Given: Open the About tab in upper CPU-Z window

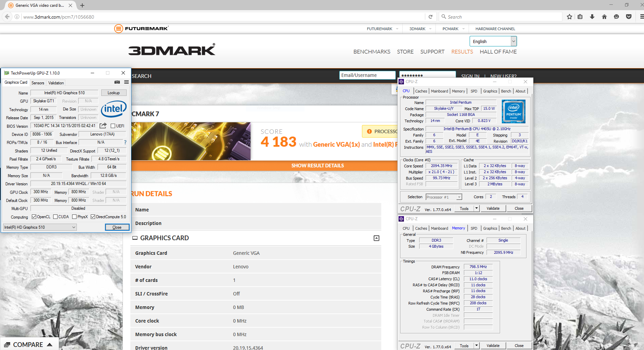Looking at the screenshot, I should click(x=520, y=91).
